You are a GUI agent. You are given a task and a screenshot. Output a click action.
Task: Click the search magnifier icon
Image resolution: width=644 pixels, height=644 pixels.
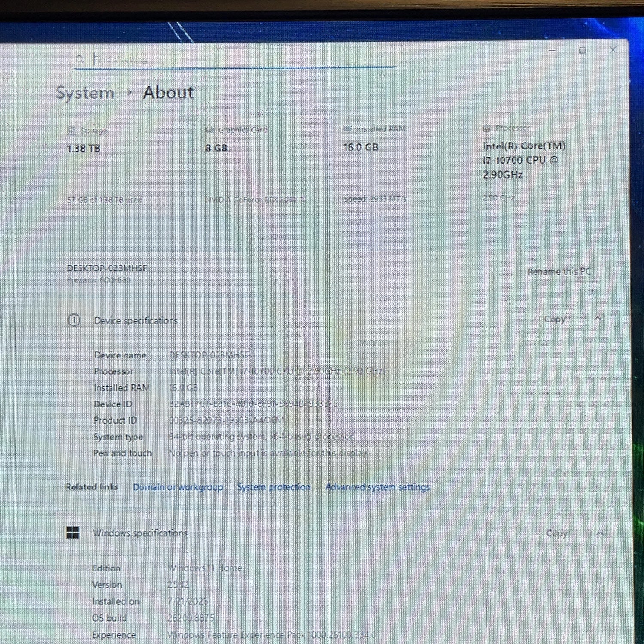pos(80,59)
